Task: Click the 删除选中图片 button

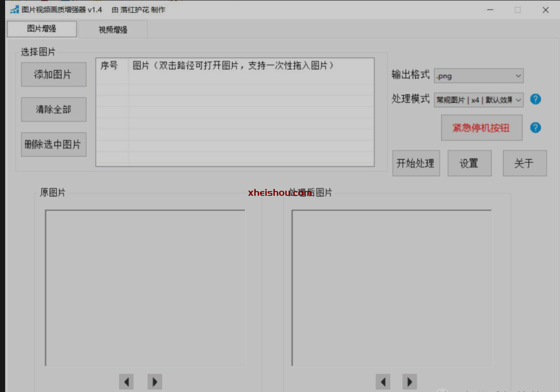Action: (x=54, y=144)
